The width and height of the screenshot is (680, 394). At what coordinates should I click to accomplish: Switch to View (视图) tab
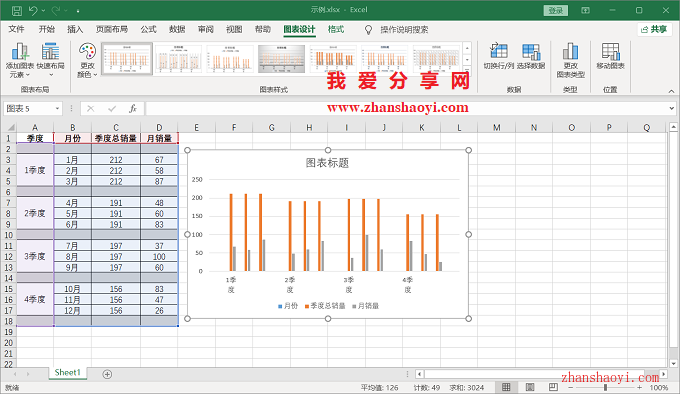point(234,29)
